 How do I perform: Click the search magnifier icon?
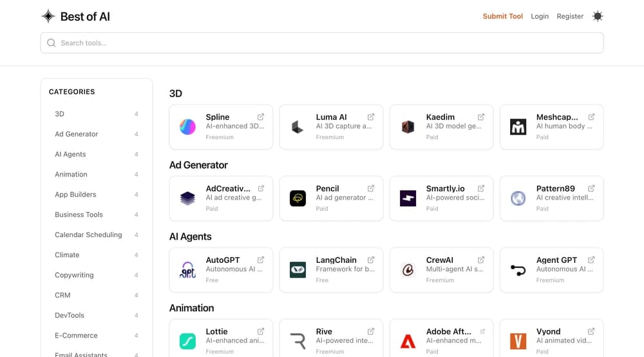coord(52,43)
